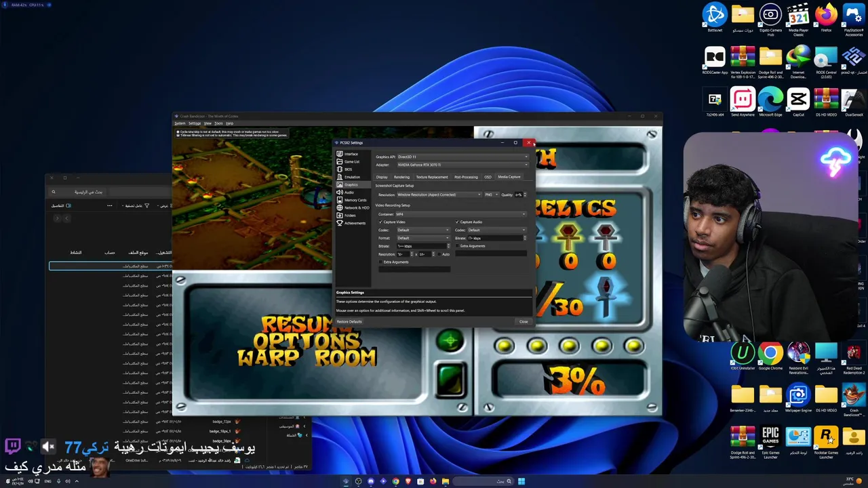Open the Windows Start button on taskbar
The width and height of the screenshot is (868, 488).
[x=521, y=481]
